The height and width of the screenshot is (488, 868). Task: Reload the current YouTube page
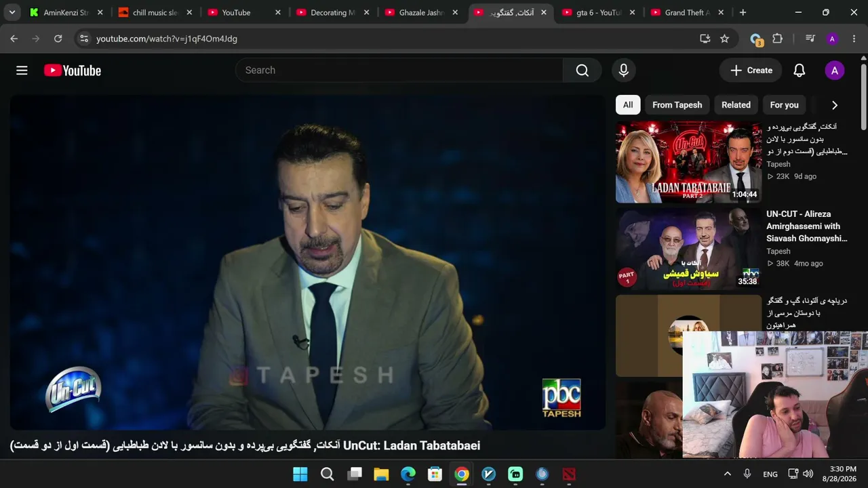[x=58, y=39]
